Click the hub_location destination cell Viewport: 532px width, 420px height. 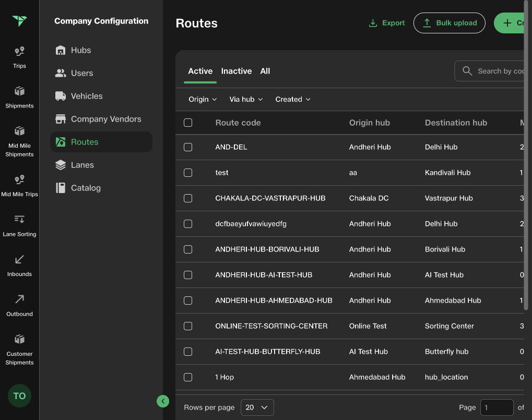coord(446,377)
